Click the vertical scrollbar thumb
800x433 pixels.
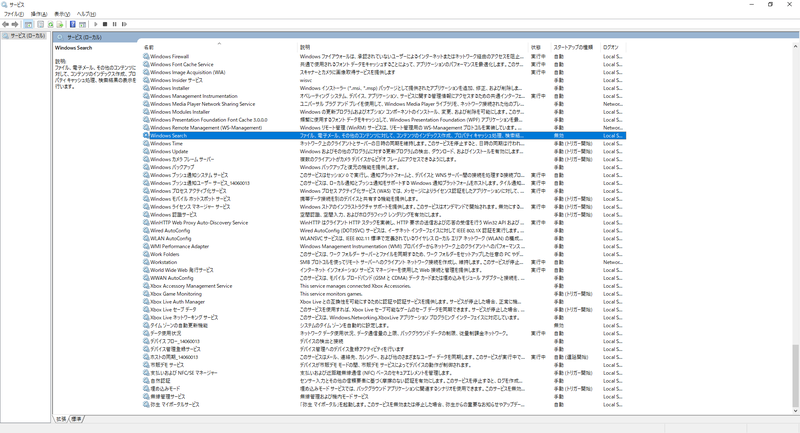click(795, 374)
